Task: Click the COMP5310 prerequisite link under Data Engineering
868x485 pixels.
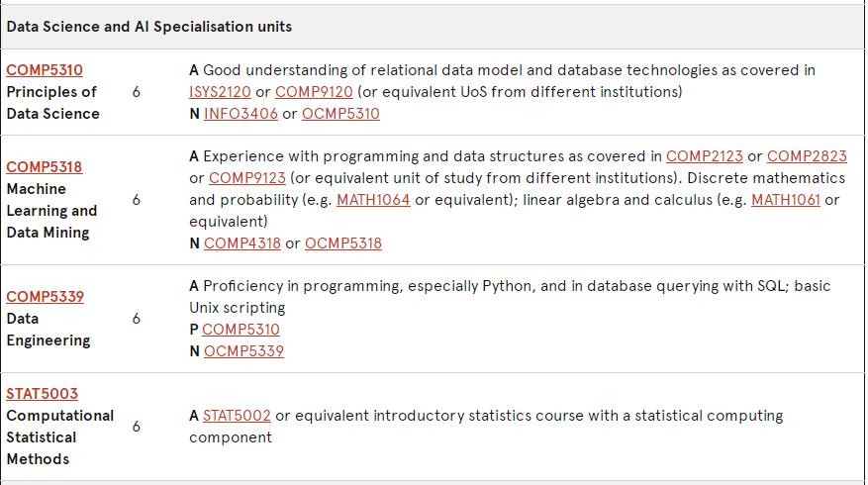Action: click(x=241, y=330)
